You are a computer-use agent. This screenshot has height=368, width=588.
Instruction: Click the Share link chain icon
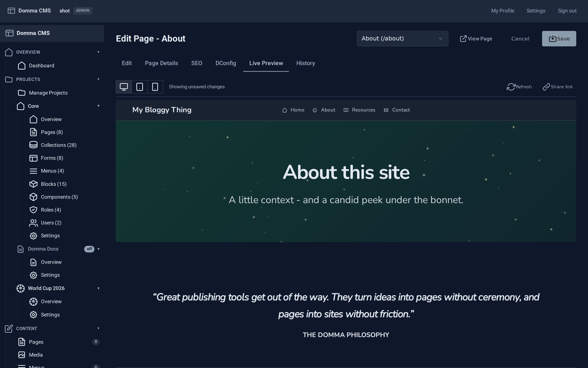pos(546,87)
